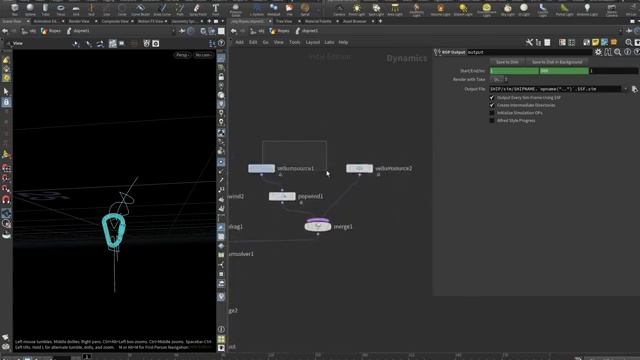
Task: Select the volumesource1 node
Action: tap(261, 168)
